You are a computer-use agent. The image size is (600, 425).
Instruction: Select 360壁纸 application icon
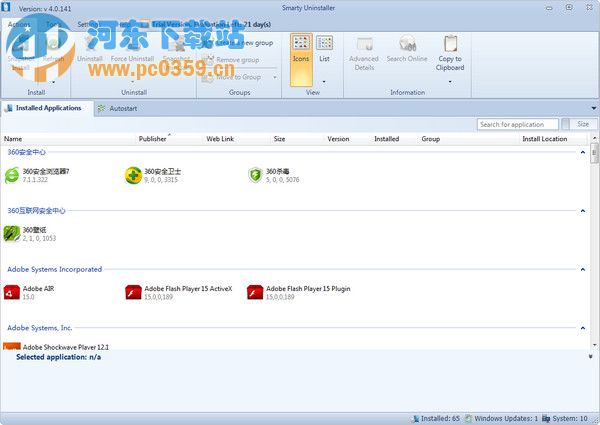[12, 233]
